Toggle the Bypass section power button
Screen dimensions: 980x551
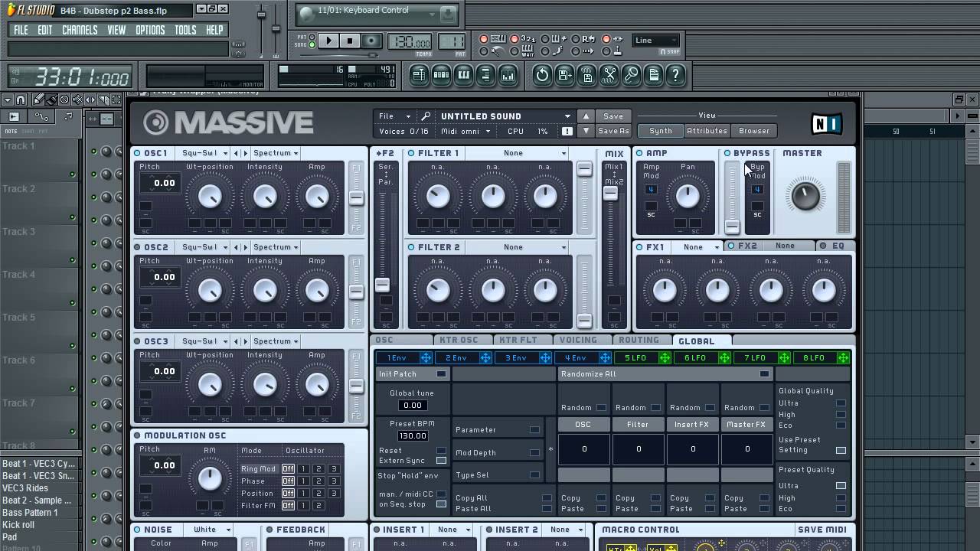pos(727,153)
